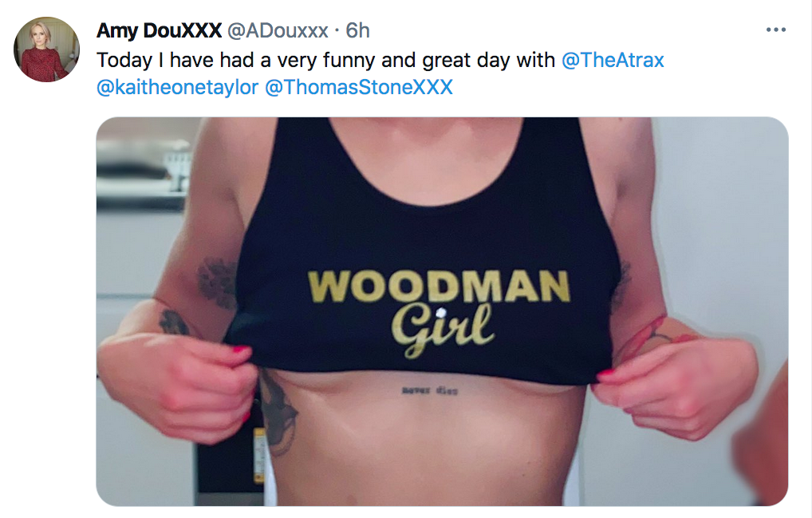812x518 pixels.
Task: Tap the ThomasStoneXXX blue mention text
Action: [359, 87]
